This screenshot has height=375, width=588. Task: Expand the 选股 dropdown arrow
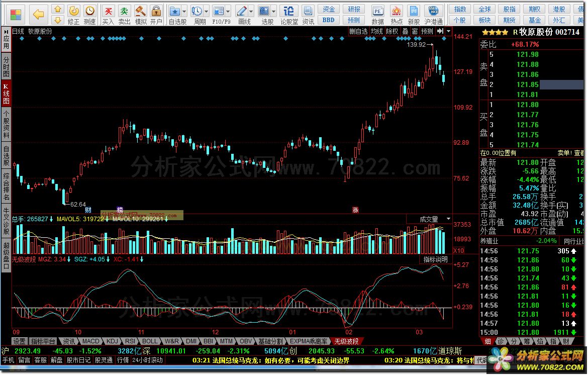274,11
